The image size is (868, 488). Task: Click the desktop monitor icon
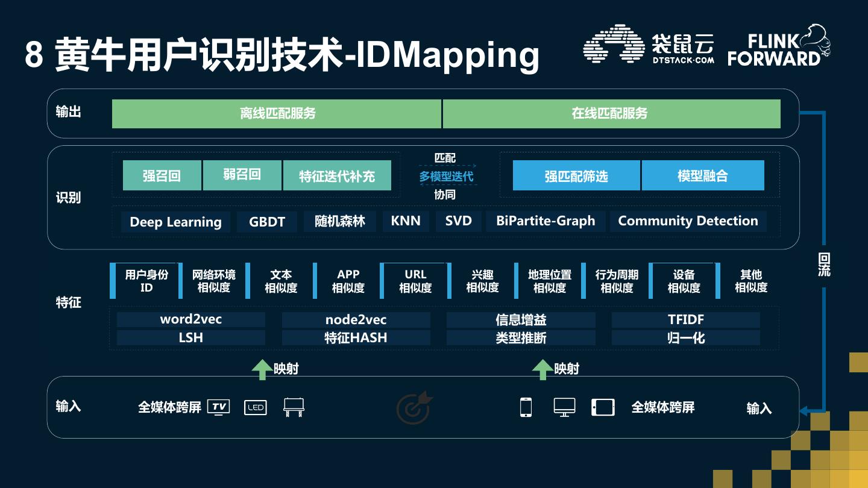point(564,407)
